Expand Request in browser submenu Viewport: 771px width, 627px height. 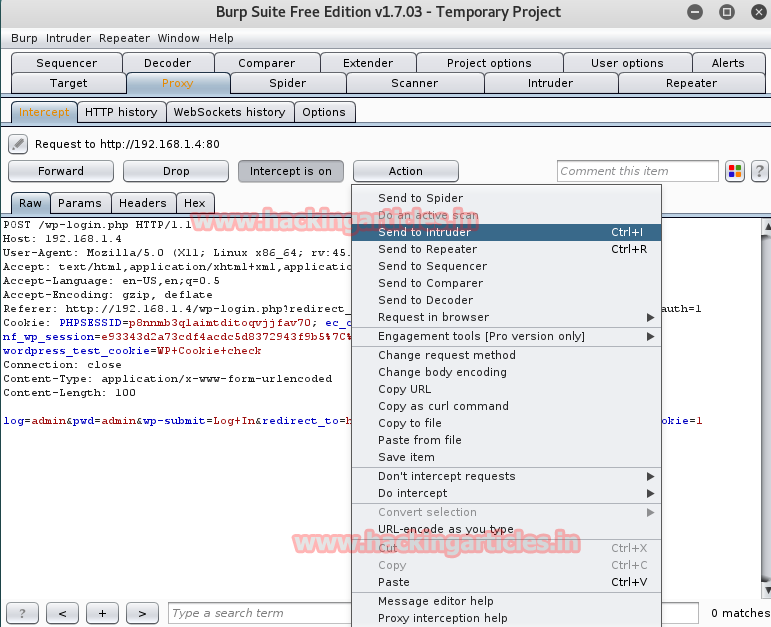[506, 317]
